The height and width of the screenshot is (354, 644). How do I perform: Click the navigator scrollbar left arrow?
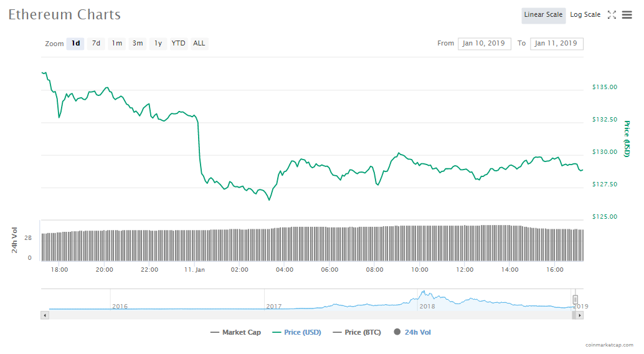click(x=44, y=315)
